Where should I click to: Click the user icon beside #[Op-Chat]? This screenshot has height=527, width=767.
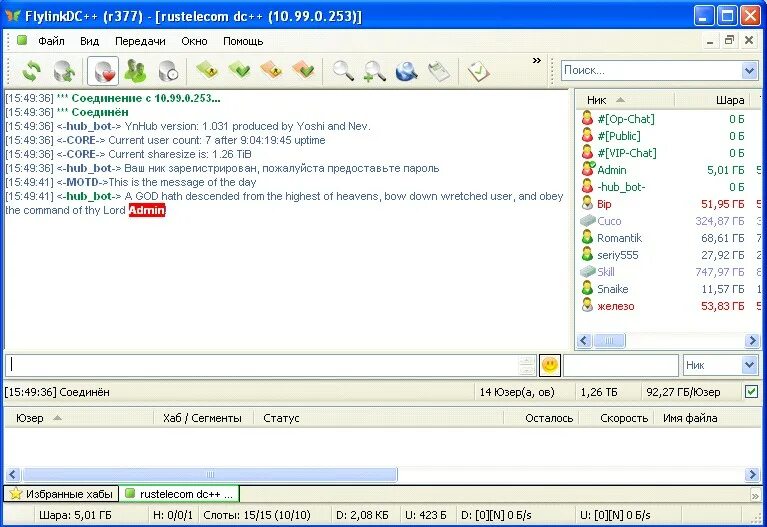587,118
